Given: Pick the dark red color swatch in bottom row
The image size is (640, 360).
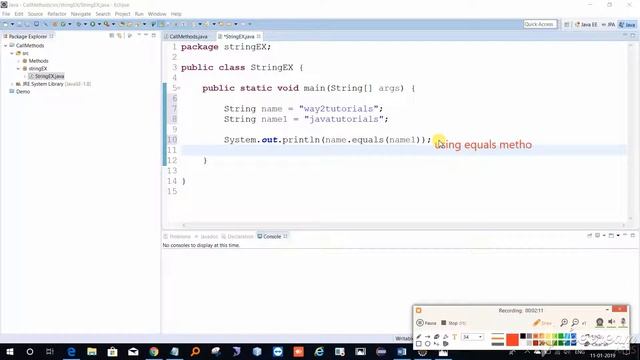Looking at the screenshot, I should (x=536, y=343).
